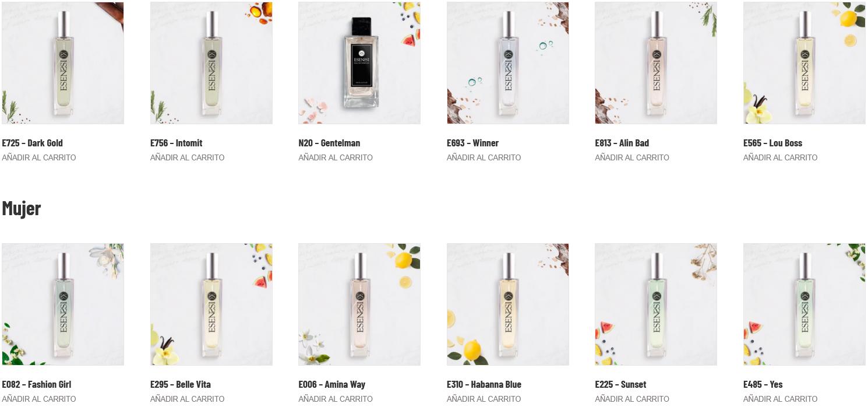Add E813 Alin Bad to the cart
The height and width of the screenshot is (407, 868).
click(x=632, y=157)
